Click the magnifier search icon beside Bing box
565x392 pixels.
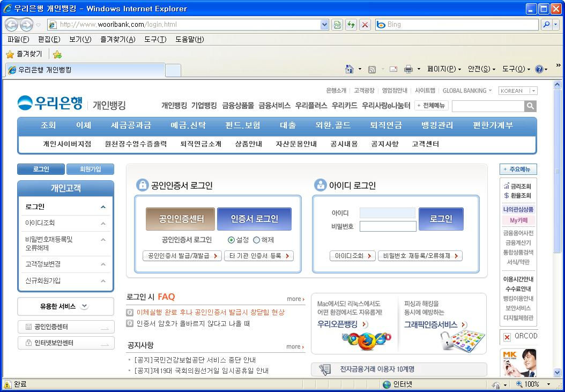click(x=546, y=25)
